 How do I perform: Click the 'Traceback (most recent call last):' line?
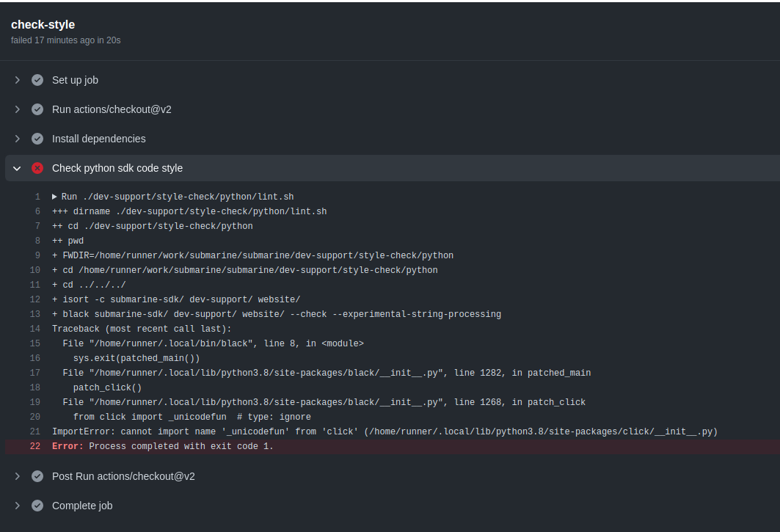pyautogui.click(x=142, y=329)
